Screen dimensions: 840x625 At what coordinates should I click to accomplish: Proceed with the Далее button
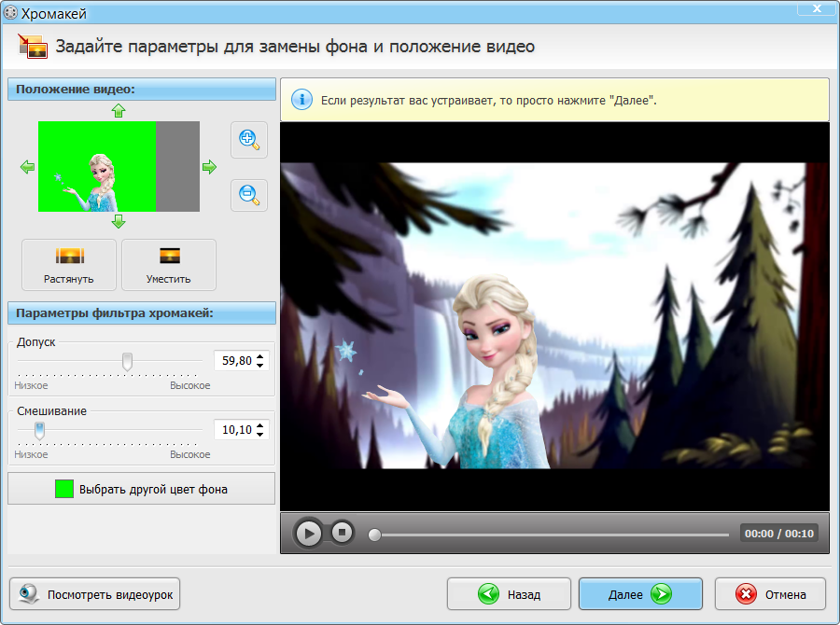point(640,594)
